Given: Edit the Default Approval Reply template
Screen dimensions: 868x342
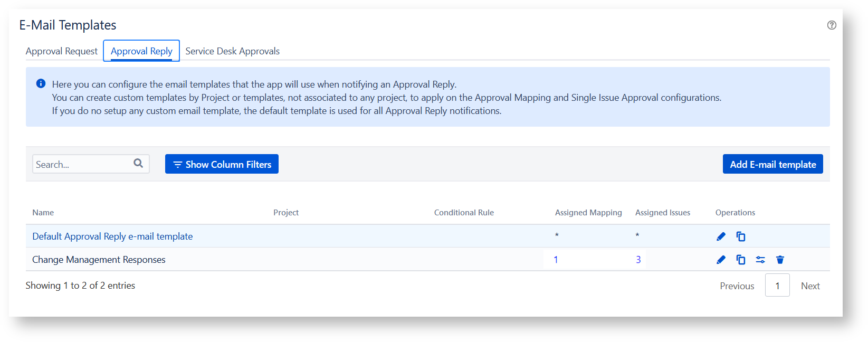Looking at the screenshot, I should 721,236.
